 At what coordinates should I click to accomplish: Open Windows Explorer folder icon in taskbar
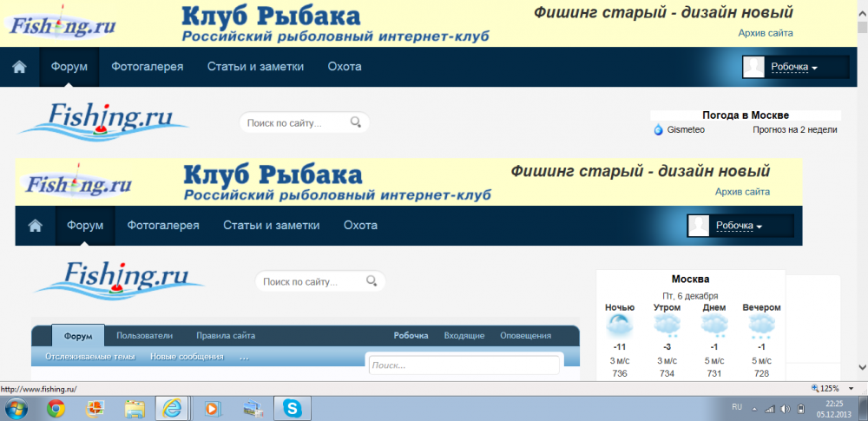point(135,408)
